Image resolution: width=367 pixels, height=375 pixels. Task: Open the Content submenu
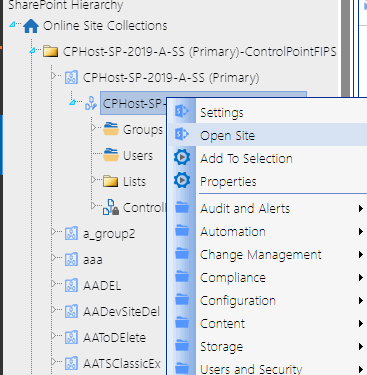coord(267,324)
